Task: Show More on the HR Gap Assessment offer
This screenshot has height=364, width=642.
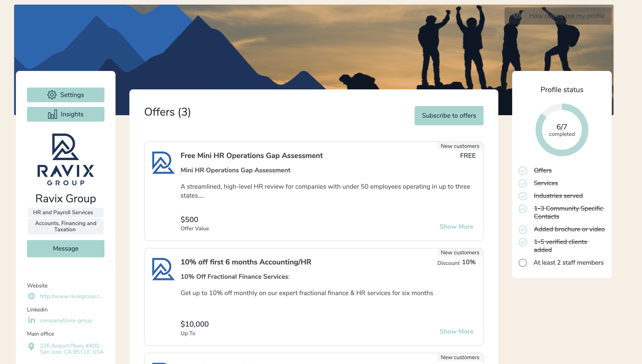Action: 456,226
